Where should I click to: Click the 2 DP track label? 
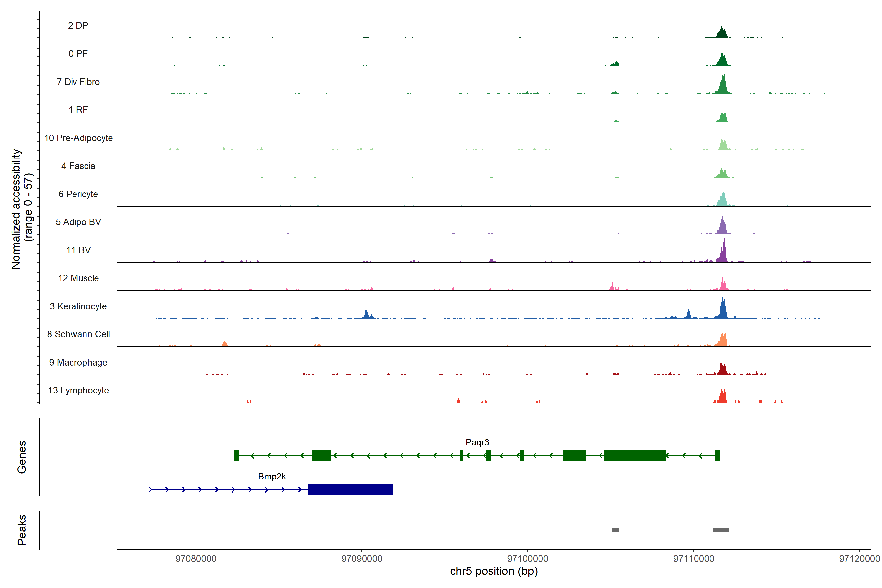[x=78, y=25]
